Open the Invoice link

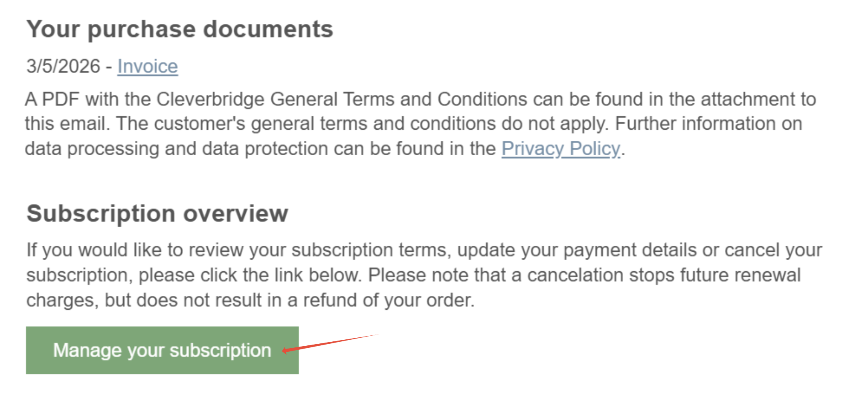[147, 66]
